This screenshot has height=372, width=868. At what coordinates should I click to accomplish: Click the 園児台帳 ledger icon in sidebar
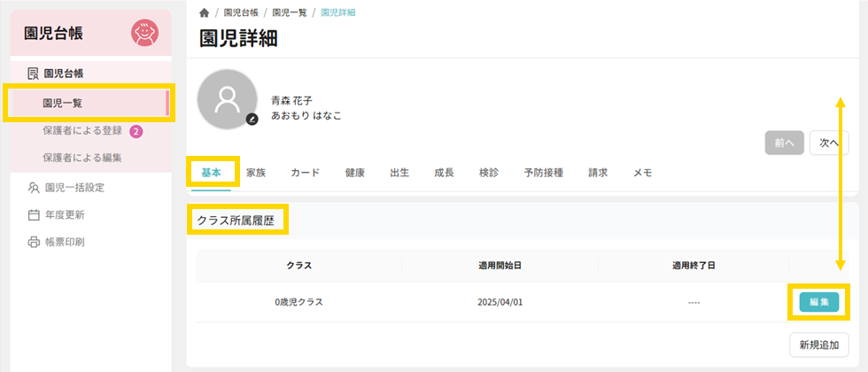pos(34,74)
